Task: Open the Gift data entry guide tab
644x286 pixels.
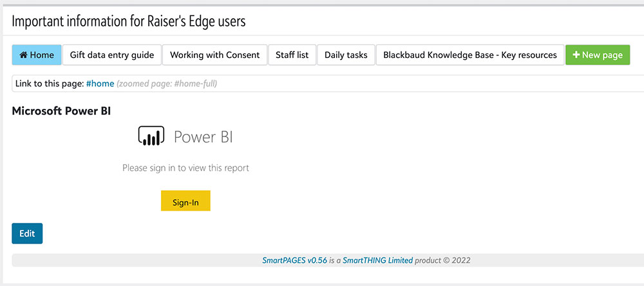Action: (112, 55)
